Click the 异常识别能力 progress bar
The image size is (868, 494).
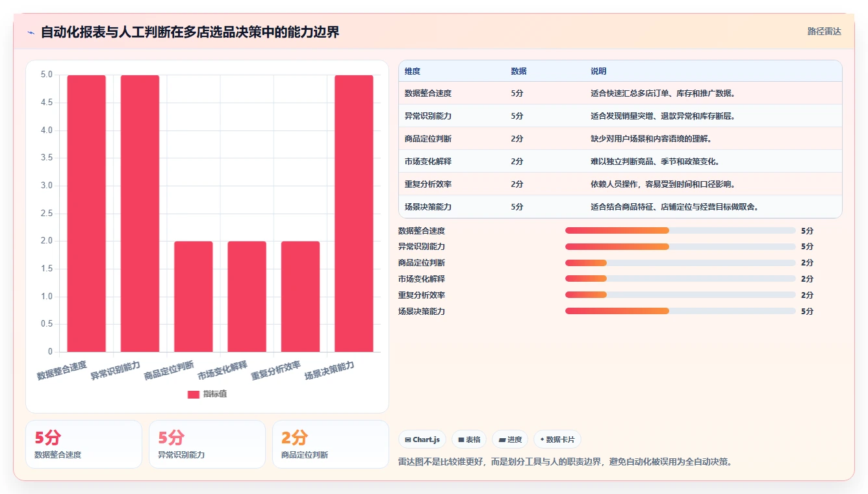[680, 247]
